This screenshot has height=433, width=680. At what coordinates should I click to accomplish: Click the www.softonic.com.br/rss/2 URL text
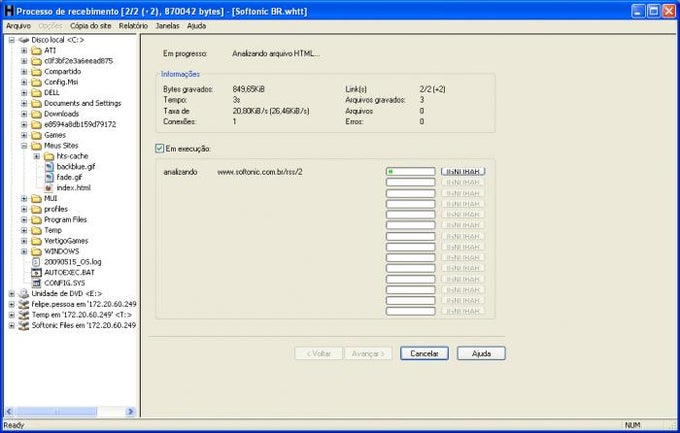tap(260, 172)
